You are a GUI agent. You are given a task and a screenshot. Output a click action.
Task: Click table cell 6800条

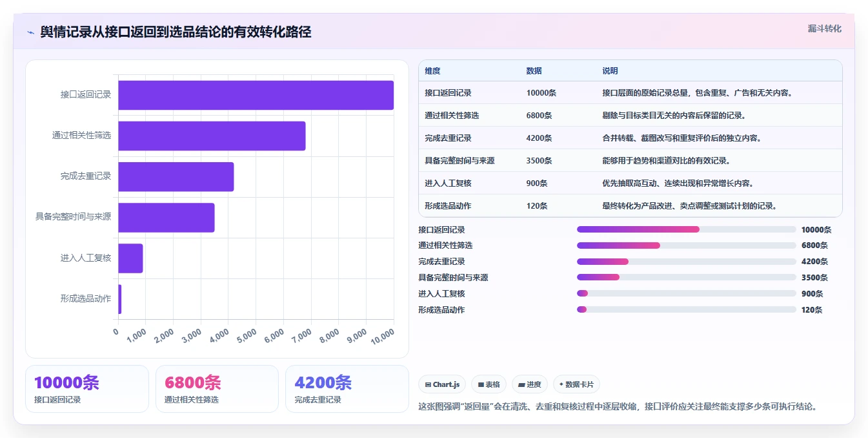[x=539, y=116]
